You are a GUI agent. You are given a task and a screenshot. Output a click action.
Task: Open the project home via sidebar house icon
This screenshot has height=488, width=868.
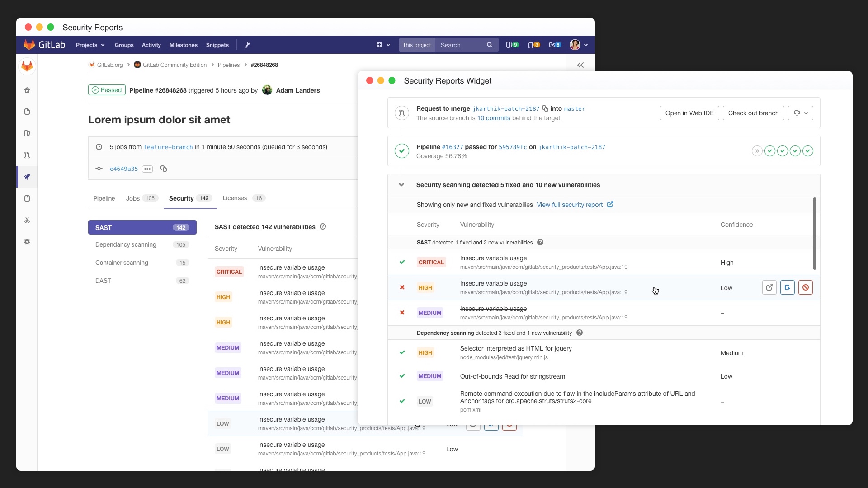click(x=27, y=90)
